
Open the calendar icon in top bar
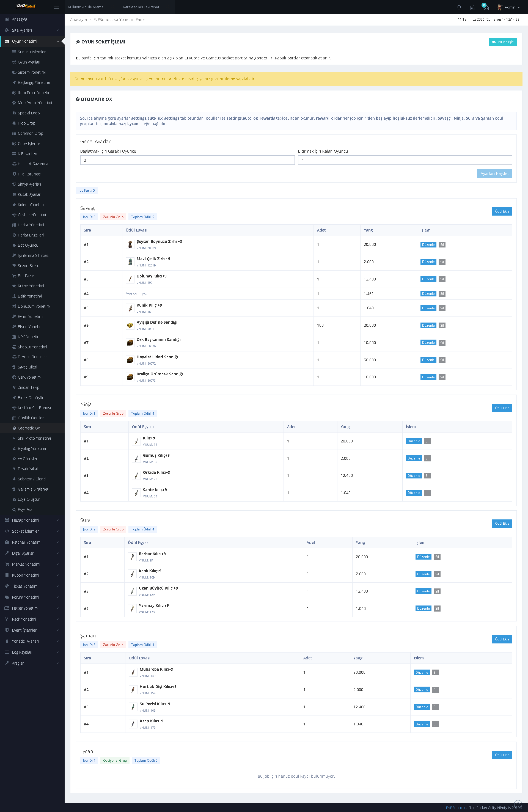pos(473,7)
